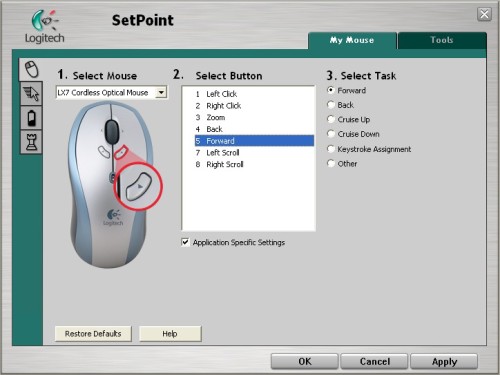Select Zoom in the button list
The height and width of the screenshot is (375, 500).
254,117
